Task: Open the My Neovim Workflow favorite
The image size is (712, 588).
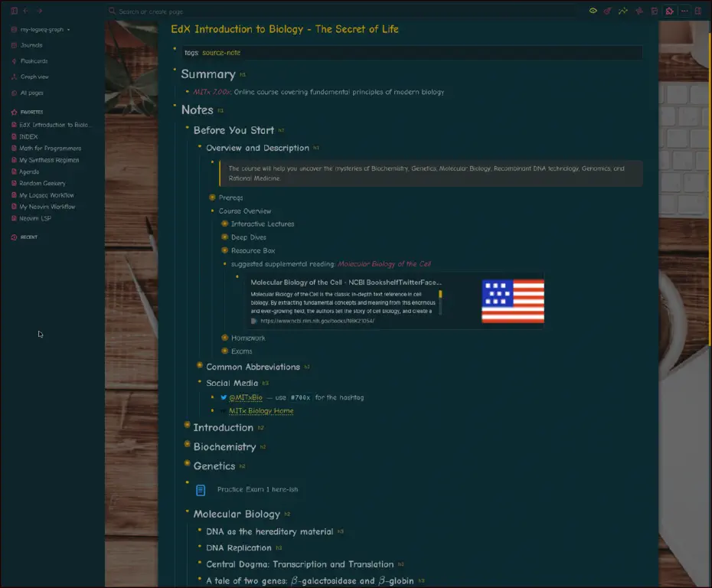Action: point(47,207)
